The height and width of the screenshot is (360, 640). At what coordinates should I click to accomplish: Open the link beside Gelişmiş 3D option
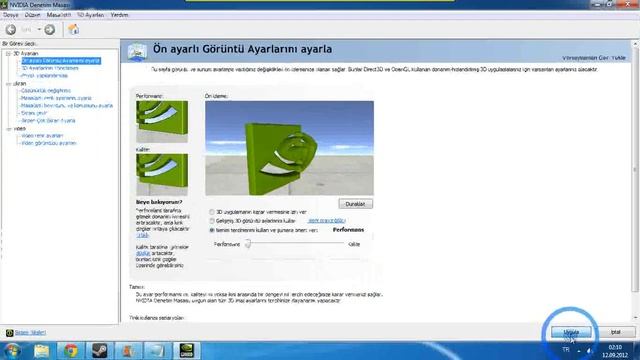click(x=327, y=221)
